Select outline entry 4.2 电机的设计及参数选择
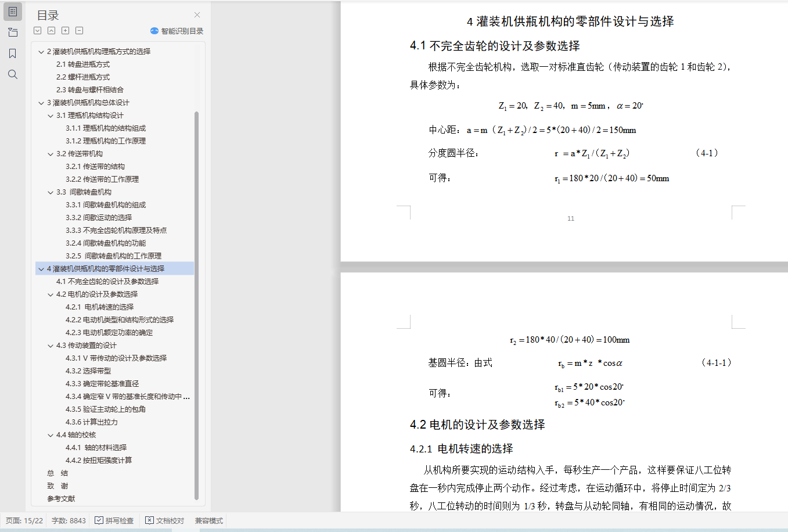788x532 pixels. [x=97, y=294]
